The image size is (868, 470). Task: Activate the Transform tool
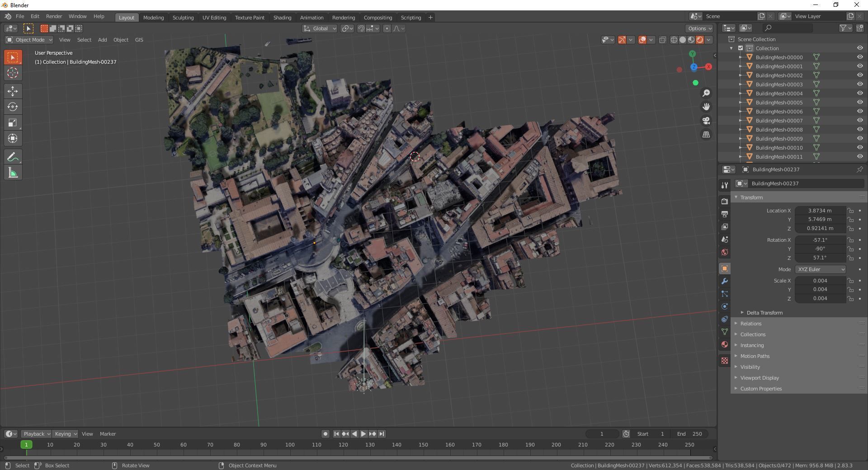coord(13,138)
